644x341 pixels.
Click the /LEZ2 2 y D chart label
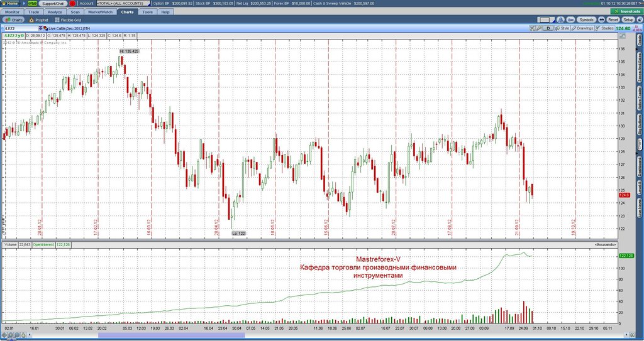tap(14, 36)
